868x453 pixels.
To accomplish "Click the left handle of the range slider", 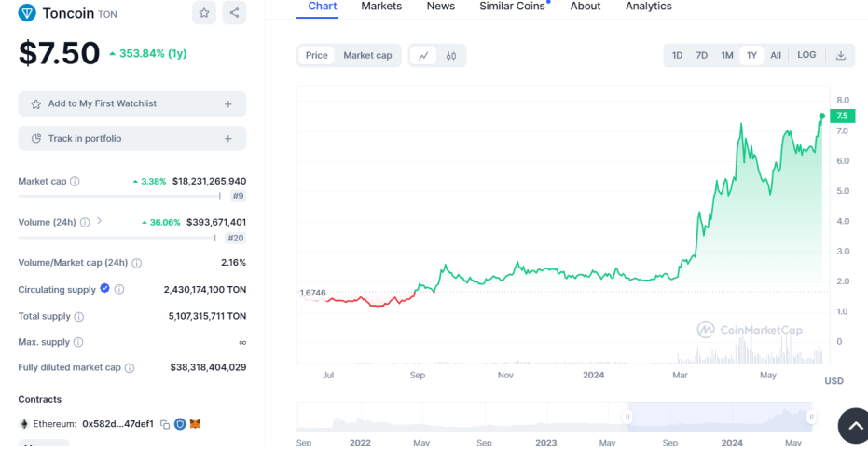I will tap(627, 417).
